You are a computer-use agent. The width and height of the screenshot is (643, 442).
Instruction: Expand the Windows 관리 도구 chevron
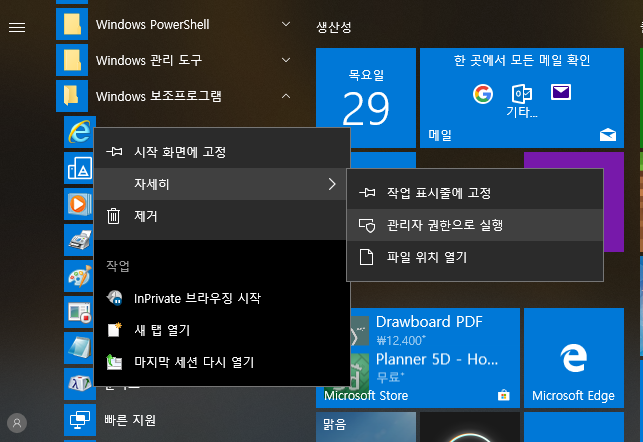tap(286, 60)
